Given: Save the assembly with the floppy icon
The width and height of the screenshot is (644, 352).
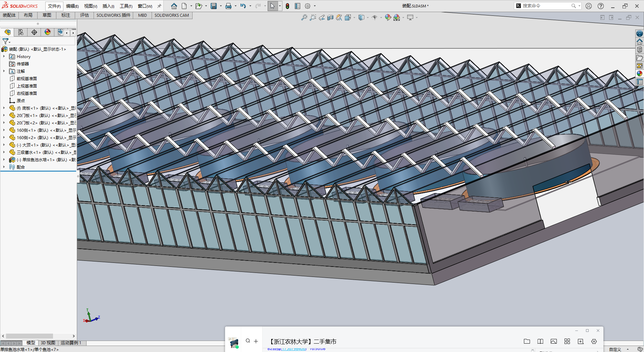Looking at the screenshot, I should pyautogui.click(x=214, y=6).
